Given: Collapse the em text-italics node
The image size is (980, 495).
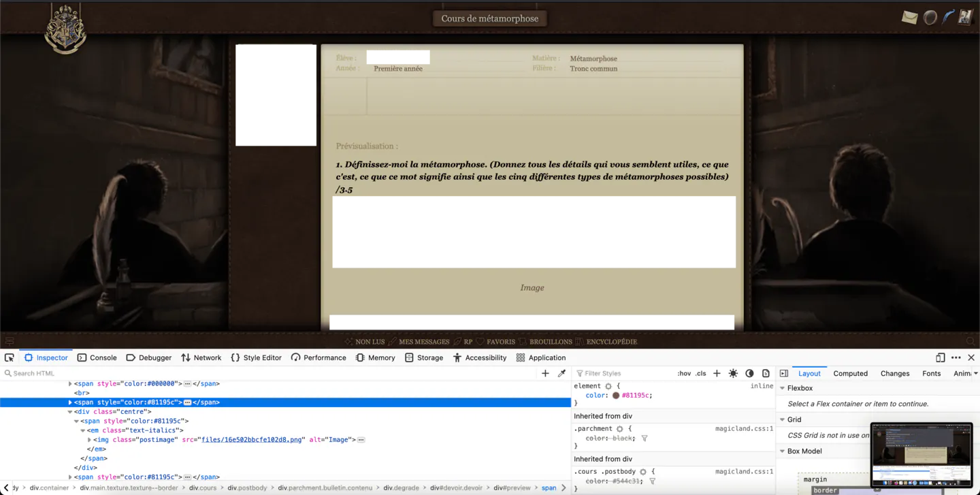Looking at the screenshot, I should click(83, 430).
